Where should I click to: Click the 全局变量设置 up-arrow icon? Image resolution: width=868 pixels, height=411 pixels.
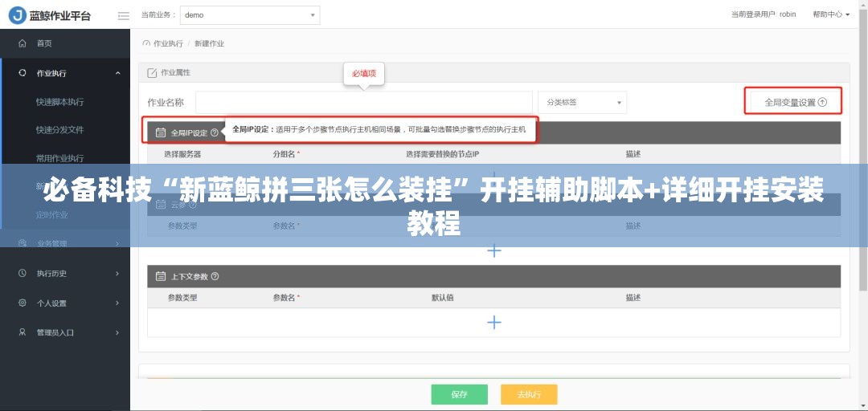point(822,102)
